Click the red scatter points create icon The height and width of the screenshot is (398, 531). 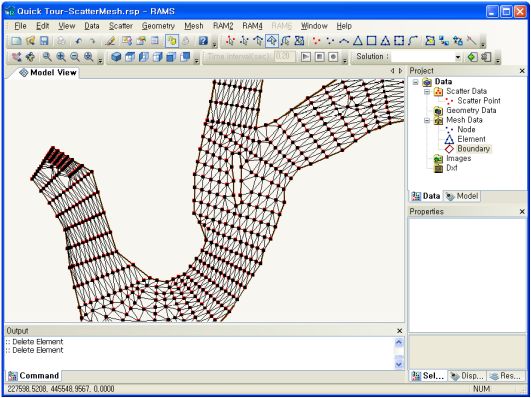click(316, 41)
